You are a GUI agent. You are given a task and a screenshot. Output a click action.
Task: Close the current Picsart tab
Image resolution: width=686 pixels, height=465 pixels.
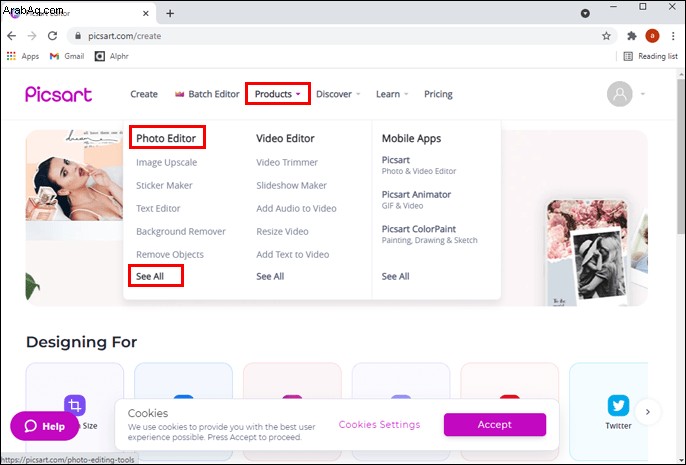(146, 14)
